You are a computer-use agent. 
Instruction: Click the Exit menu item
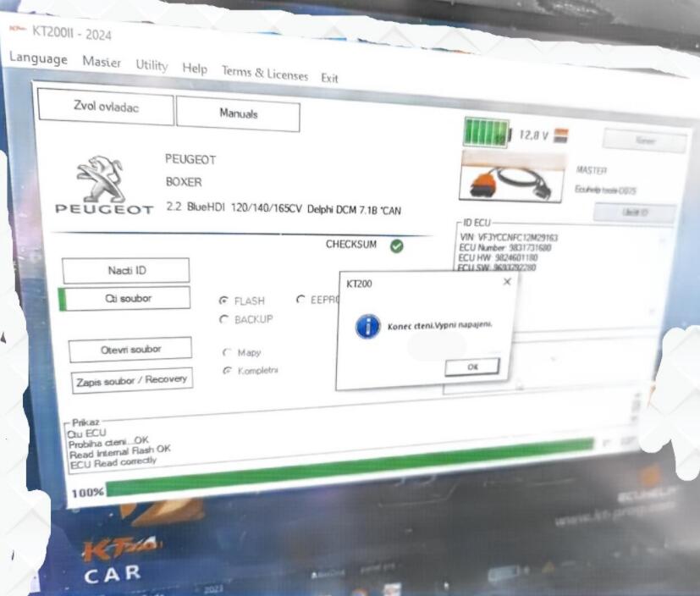pyautogui.click(x=329, y=78)
